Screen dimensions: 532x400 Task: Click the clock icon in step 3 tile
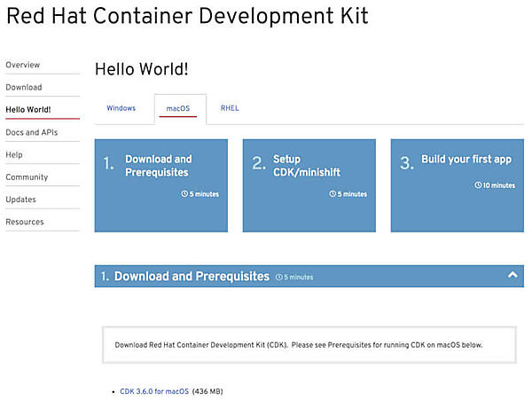[x=478, y=185]
